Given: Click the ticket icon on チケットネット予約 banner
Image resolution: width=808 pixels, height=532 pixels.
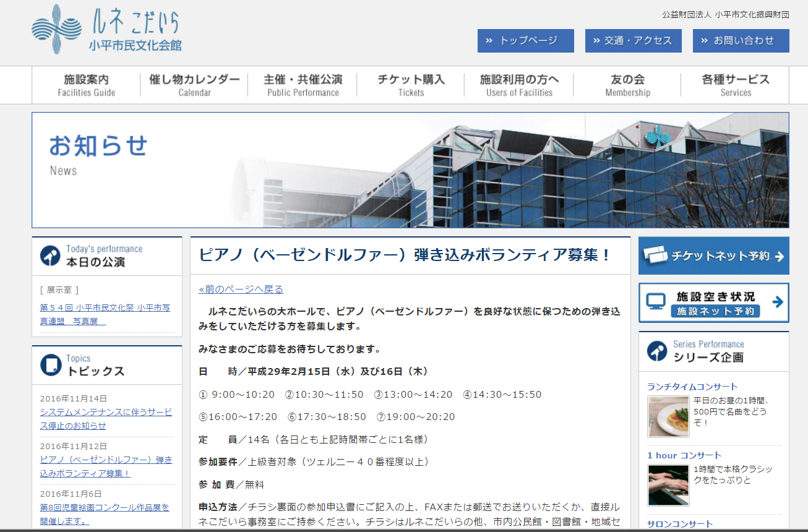Looking at the screenshot, I should coord(655,255).
